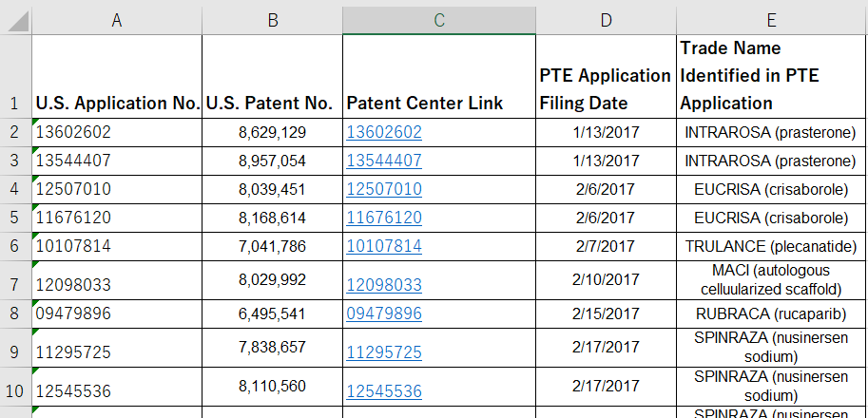Select the 'U.S. Patent No.' header cell
The image size is (868, 418).
coord(272,76)
